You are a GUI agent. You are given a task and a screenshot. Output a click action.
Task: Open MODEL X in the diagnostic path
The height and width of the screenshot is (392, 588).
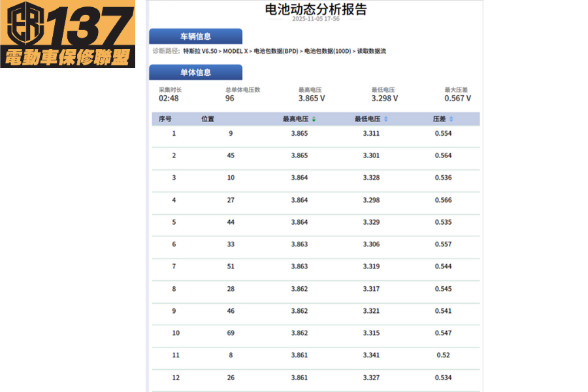point(235,51)
